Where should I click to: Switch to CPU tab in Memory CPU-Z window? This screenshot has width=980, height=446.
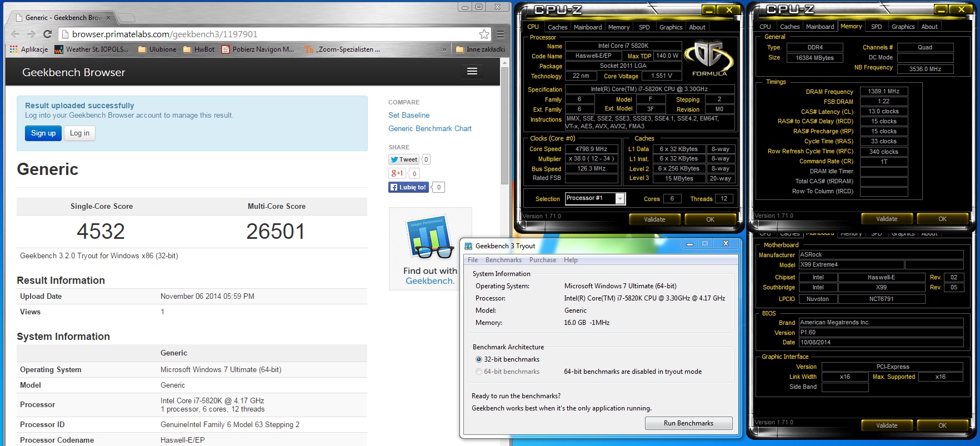[x=765, y=27]
